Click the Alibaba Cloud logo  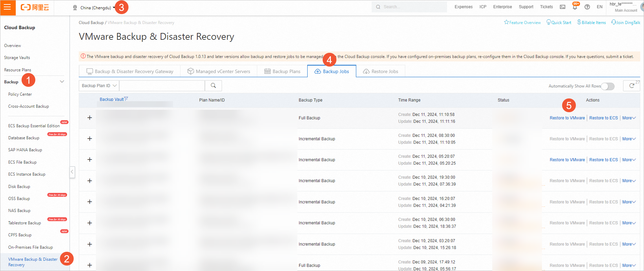(35, 7)
